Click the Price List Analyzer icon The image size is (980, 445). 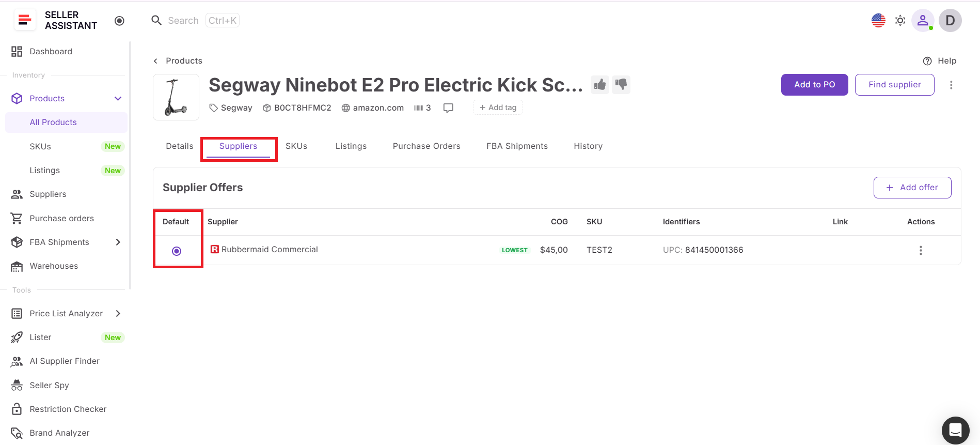[x=17, y=314]
